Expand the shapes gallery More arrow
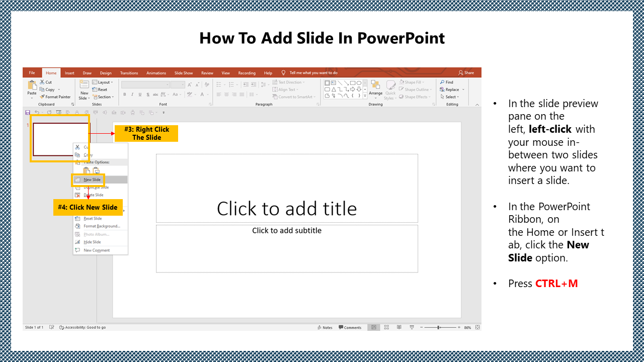The height and width of the screenshot is (362, 644). [365, 96]
